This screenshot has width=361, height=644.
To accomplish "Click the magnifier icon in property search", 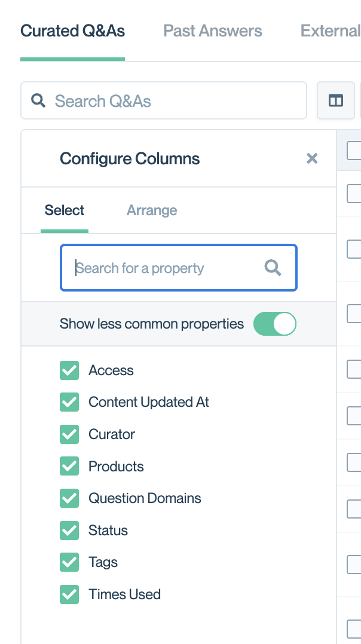I will (273, 268).
